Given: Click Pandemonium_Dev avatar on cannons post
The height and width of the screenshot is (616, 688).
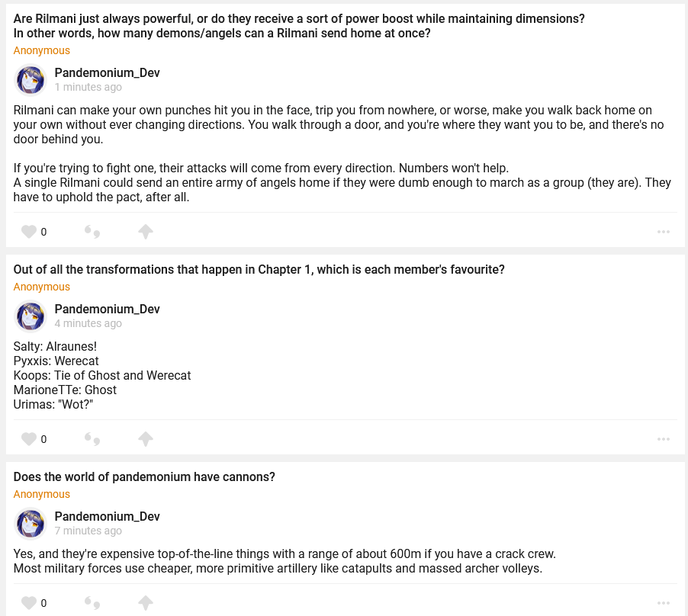Looking at the screenshot, I should click(x=31, y=524).
